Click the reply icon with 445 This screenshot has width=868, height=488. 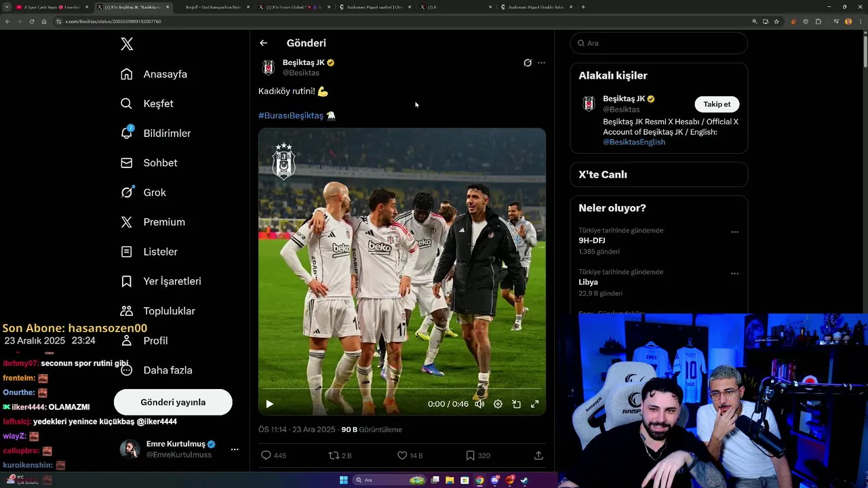(274, 455)
